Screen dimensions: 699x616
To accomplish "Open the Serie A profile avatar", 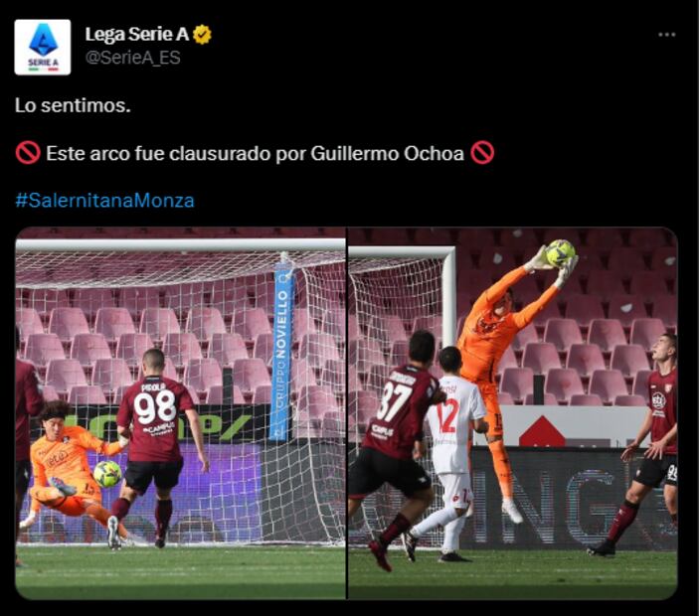I will pos(43,47).
